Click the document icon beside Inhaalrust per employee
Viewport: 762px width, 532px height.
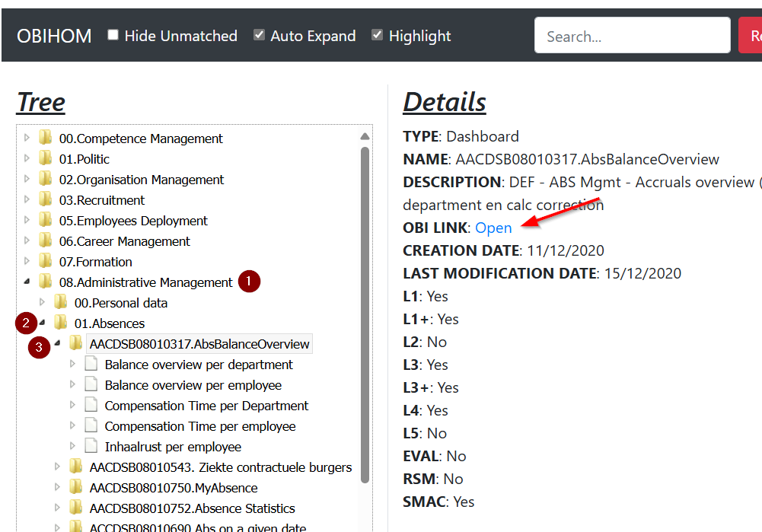point(91,447)
